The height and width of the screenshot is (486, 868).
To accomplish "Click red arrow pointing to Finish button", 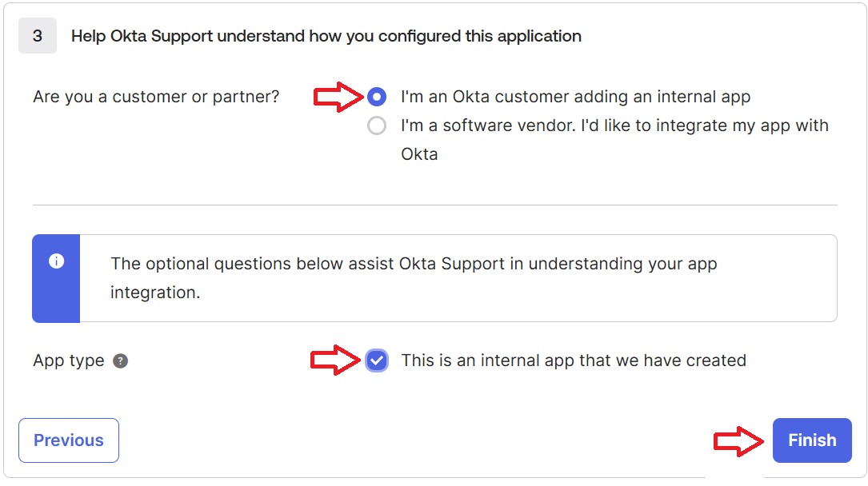I will 739,440.
